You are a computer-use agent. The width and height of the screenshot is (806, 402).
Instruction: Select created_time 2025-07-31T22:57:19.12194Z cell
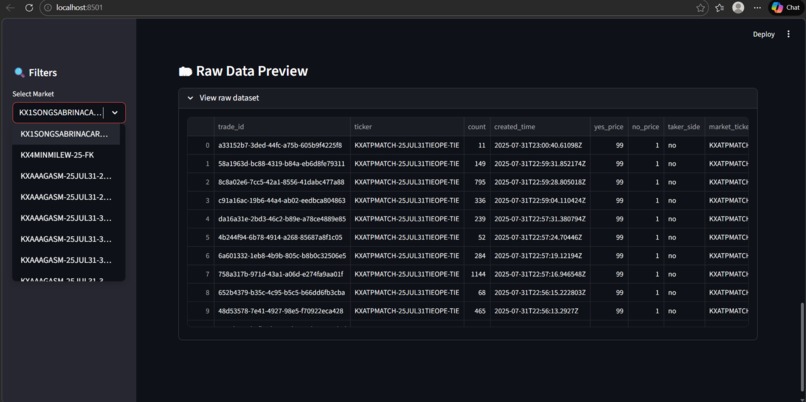pyautogui.click(x=540, y=255)
